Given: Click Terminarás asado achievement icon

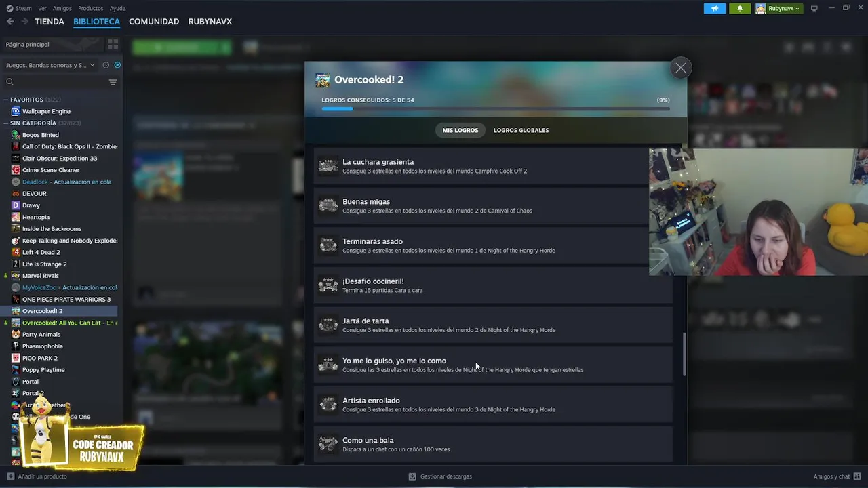Looking at the screenshot, I should tap(328, 245).
